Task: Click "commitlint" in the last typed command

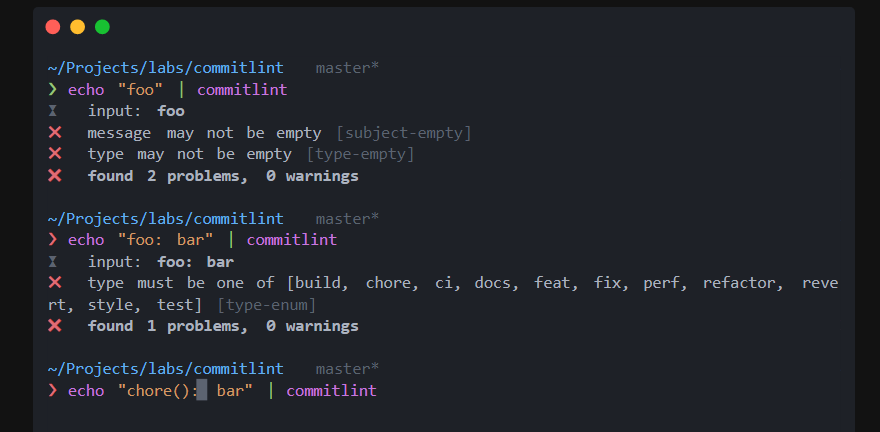Action: pyautogui.click(x=331, y=390)
